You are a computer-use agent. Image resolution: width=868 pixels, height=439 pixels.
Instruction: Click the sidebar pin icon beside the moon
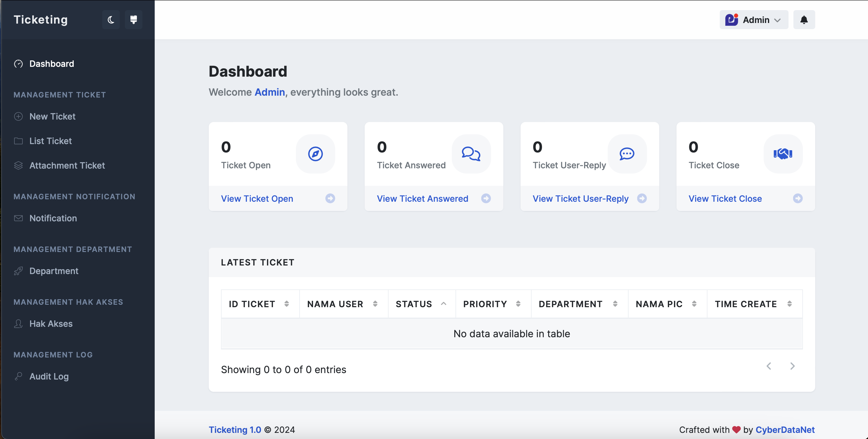click(134, 20)
